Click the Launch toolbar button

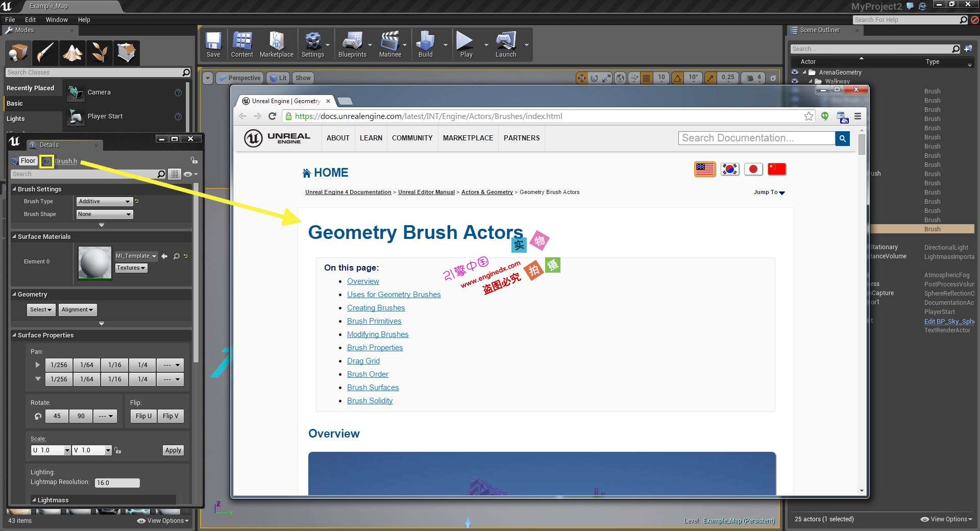tap(506, 44)
